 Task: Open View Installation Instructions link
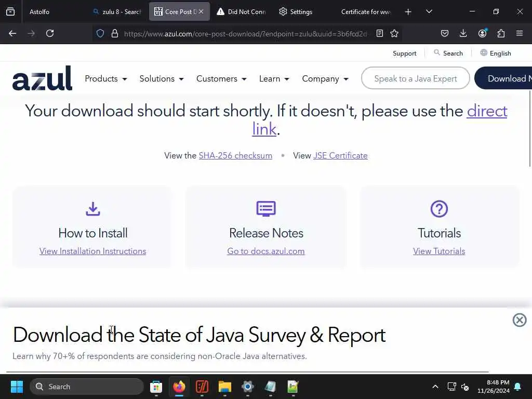(x=92, y=251)
